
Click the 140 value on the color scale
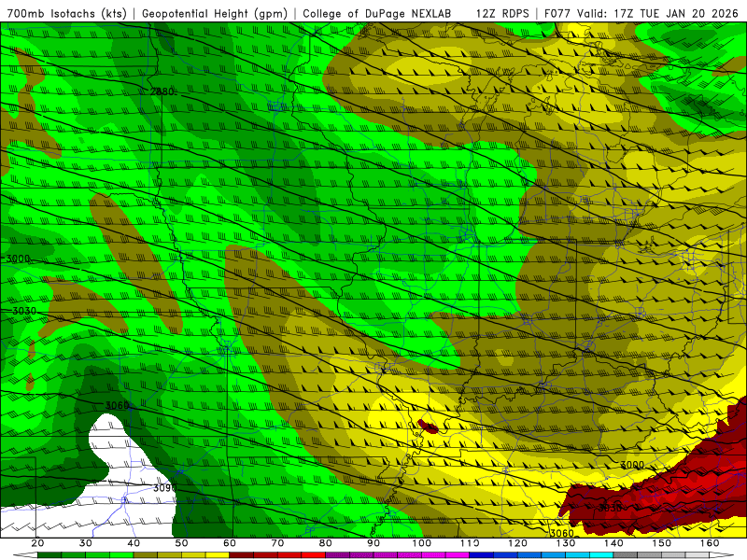[x=613, y=543]
